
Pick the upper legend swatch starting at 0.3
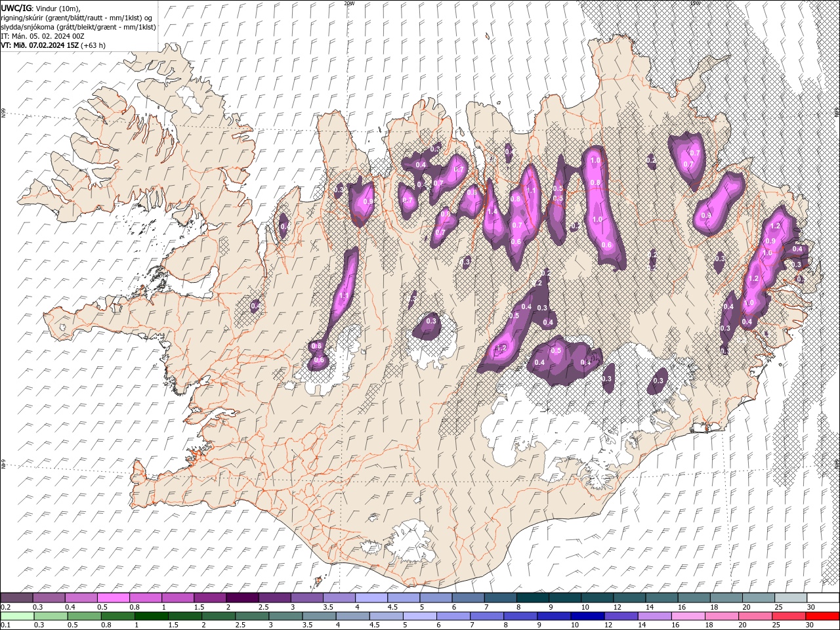[49, 598]
